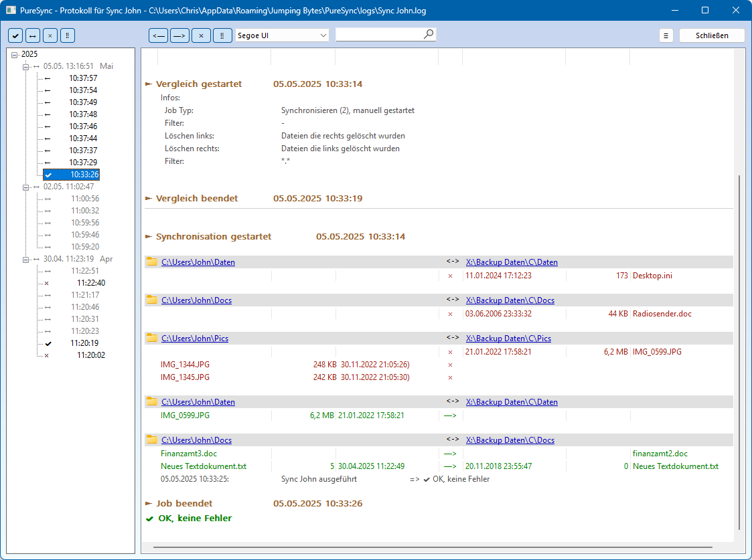The image size is (752, 560).
Task: Toggle the bidirectional sync filter icon
Action: point(32,35)
